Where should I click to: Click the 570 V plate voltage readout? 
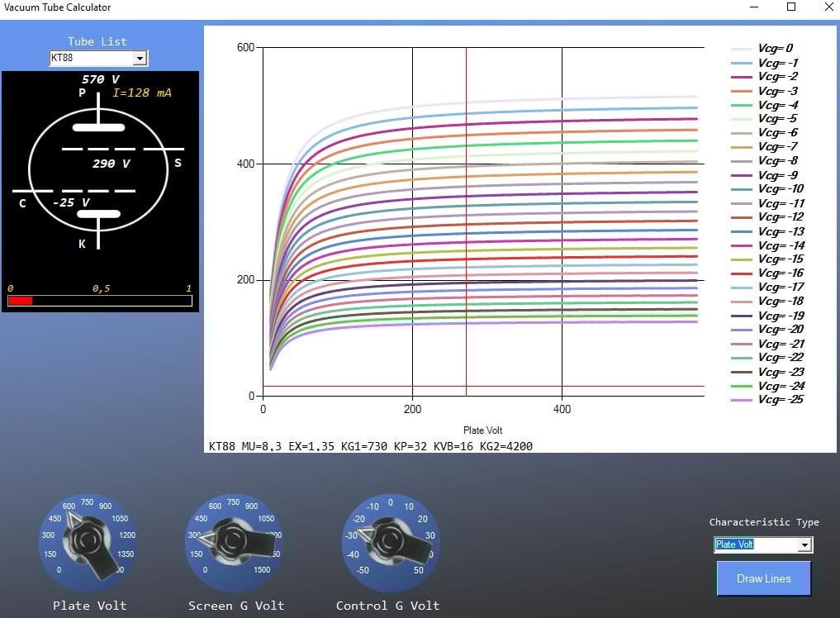(100, 80)
